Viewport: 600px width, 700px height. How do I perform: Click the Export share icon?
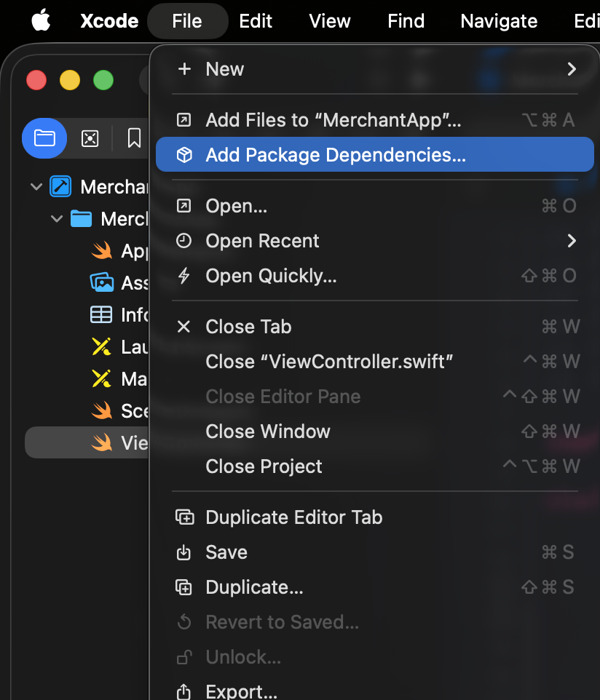pos(183,691)
